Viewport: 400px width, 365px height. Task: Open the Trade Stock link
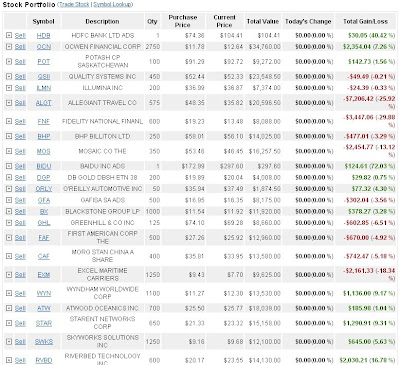[74, 4]
